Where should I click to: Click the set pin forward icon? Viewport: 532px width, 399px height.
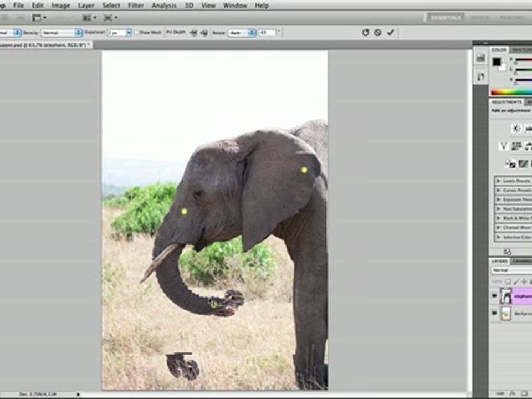tap(193, 33)
